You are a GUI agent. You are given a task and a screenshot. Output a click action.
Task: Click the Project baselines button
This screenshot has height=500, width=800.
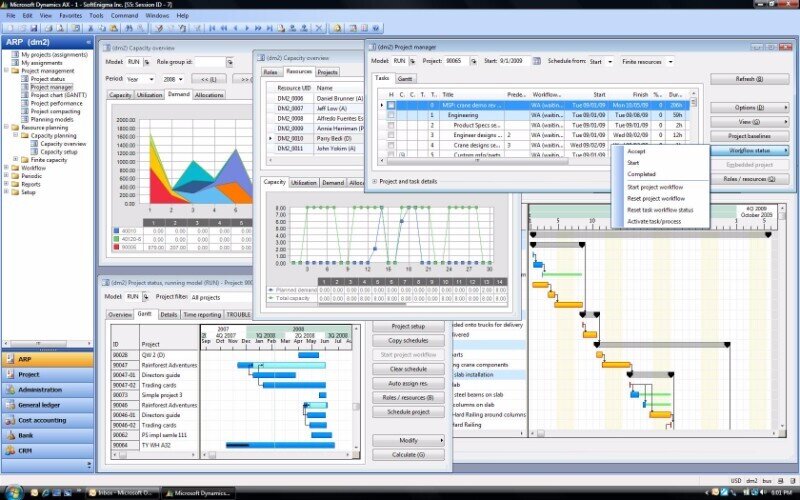[x=749, y=136]
